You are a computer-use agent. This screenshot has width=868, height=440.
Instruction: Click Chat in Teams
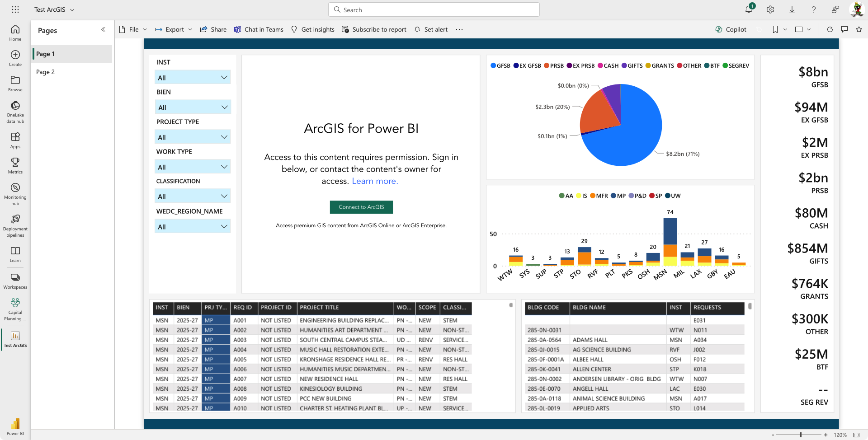click(x=259, y=29)
